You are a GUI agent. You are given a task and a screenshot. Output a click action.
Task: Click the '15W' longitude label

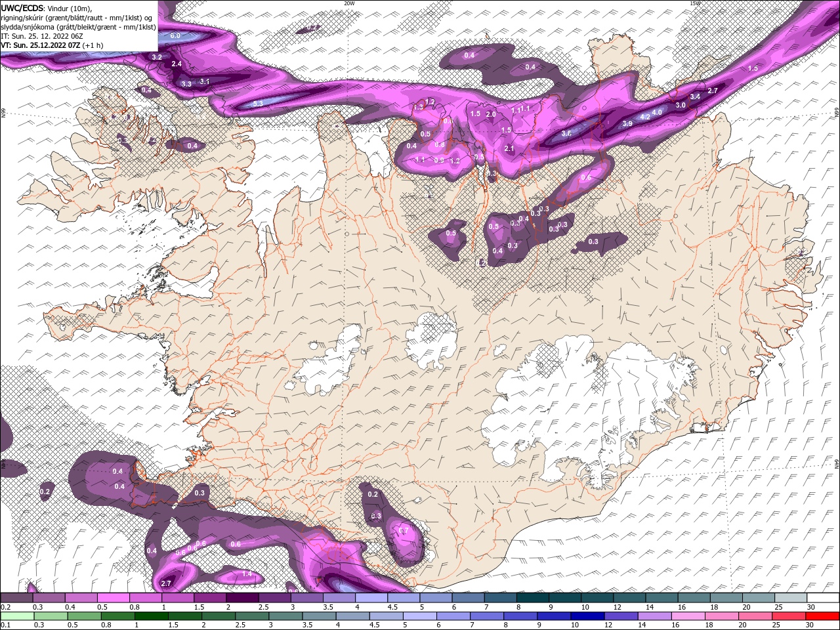click(x=695, y=3)
